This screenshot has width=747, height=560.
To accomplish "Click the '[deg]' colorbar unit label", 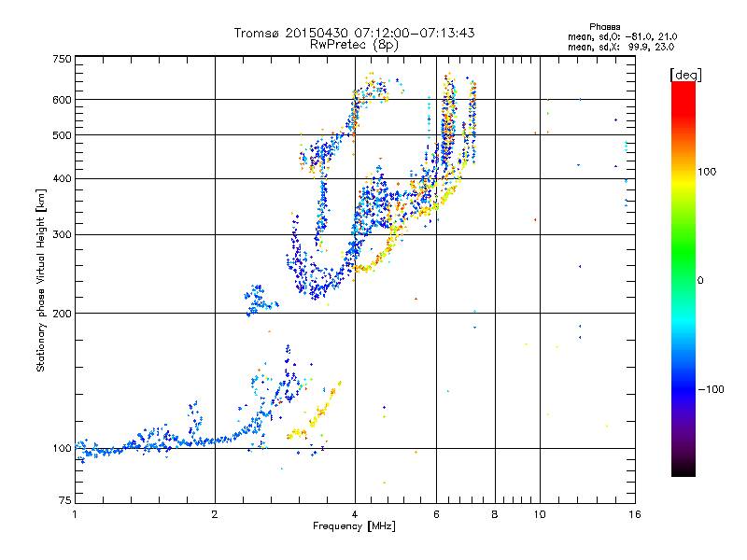I will [x=685, y=75].
